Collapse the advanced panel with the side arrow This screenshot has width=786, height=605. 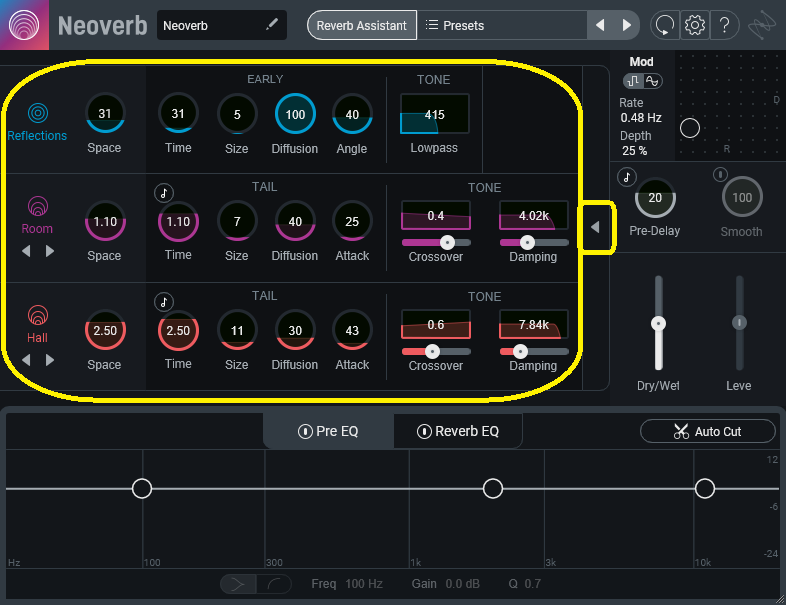[595, 227]
